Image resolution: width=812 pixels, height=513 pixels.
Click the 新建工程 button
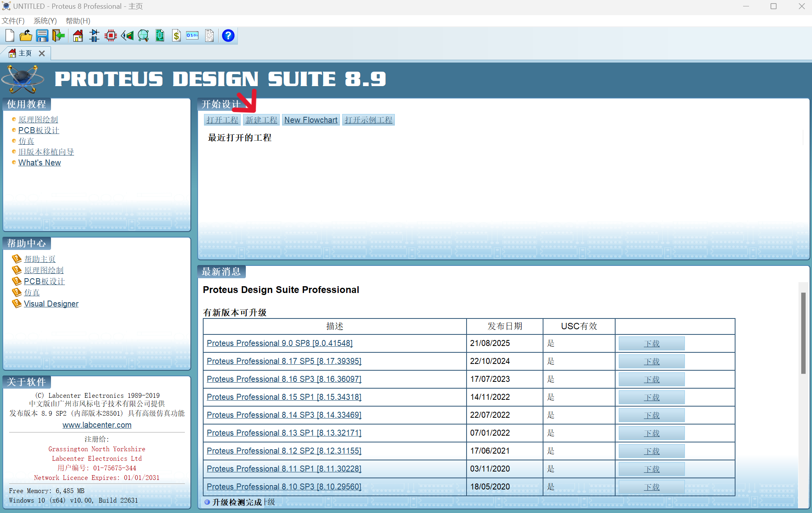(x=261, y=120)
